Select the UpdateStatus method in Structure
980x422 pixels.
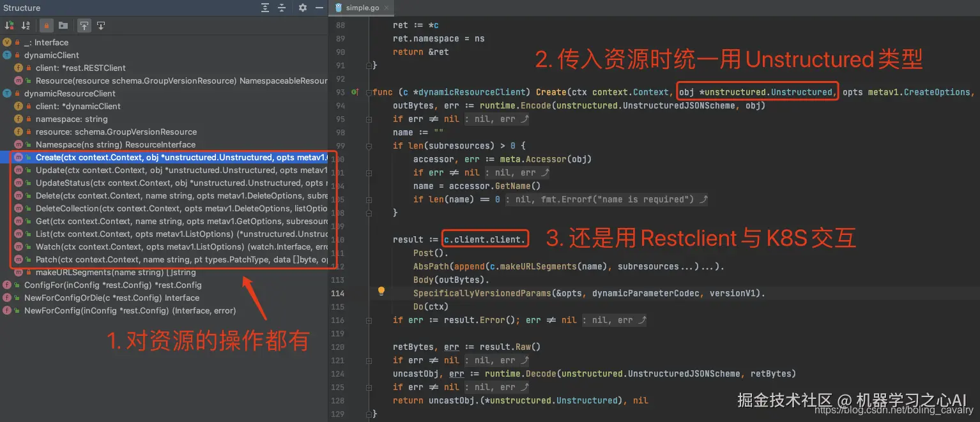coord(164,183)
